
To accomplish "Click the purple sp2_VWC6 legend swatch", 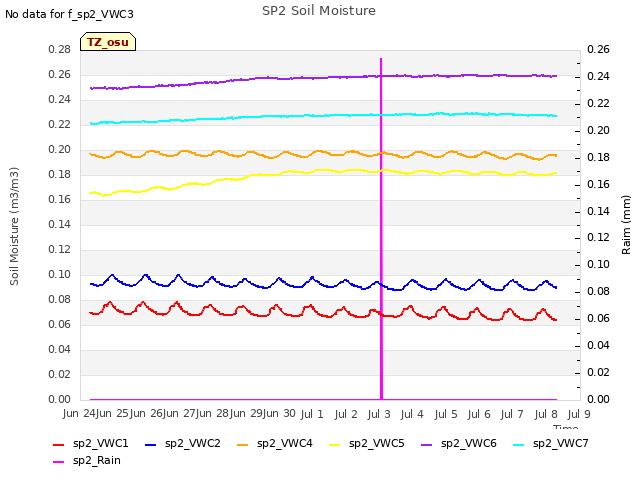I will click(427, 444).
